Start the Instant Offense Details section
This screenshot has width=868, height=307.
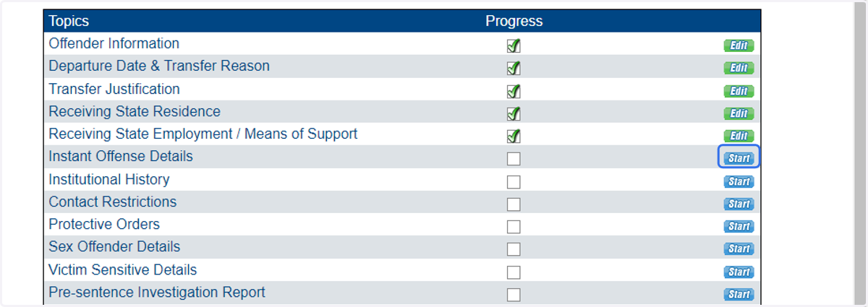739,158
